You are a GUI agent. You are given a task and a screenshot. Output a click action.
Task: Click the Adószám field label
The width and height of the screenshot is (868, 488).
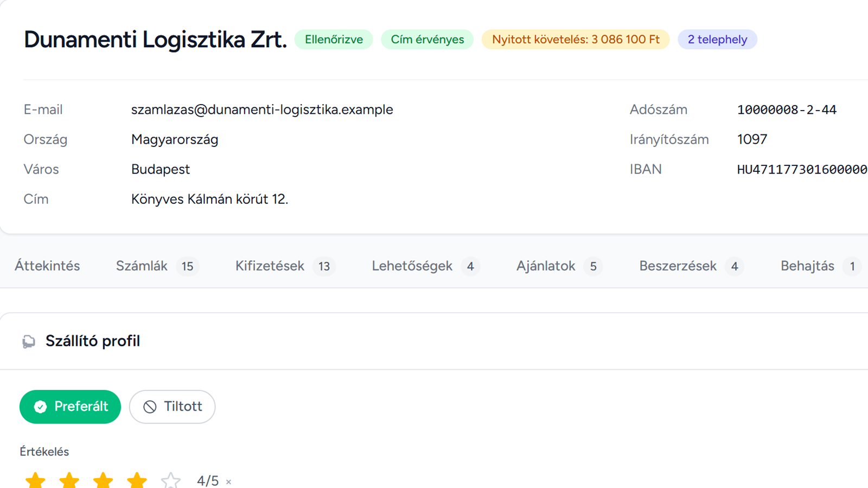click(659, 110)
